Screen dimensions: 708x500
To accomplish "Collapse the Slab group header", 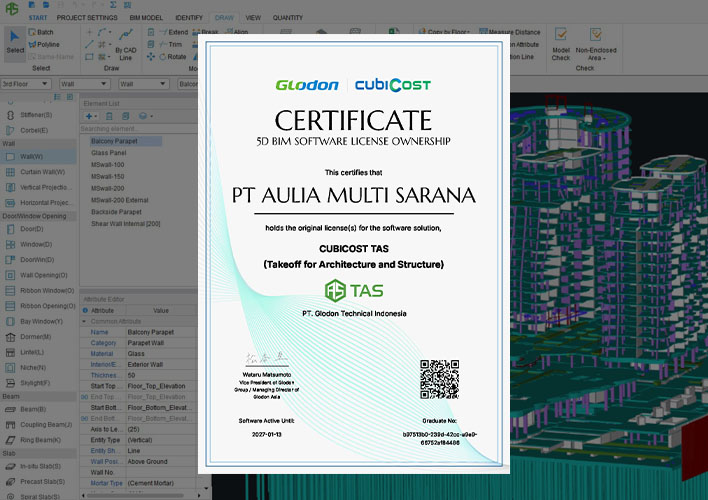I will coord(38,453).
